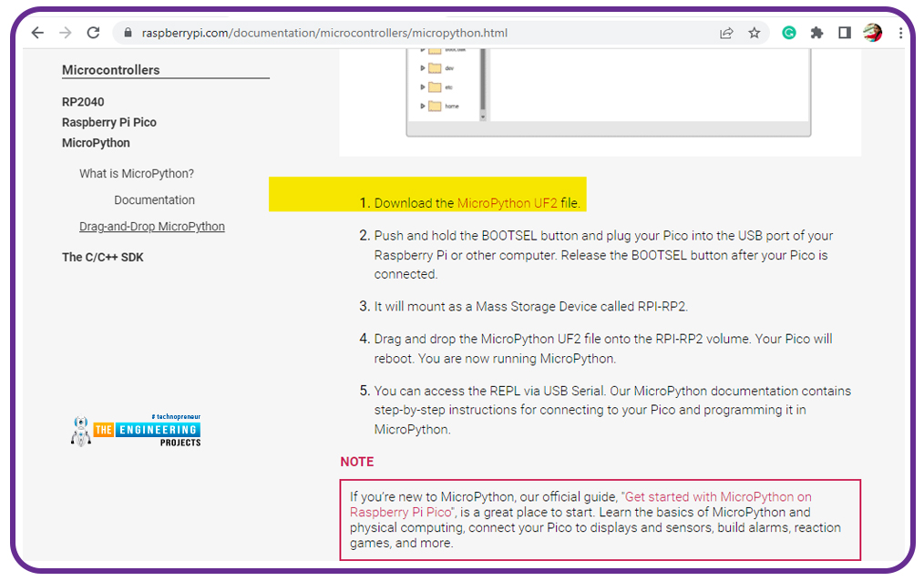
Task: Click the dev folder icon
Action: [435, 68]
